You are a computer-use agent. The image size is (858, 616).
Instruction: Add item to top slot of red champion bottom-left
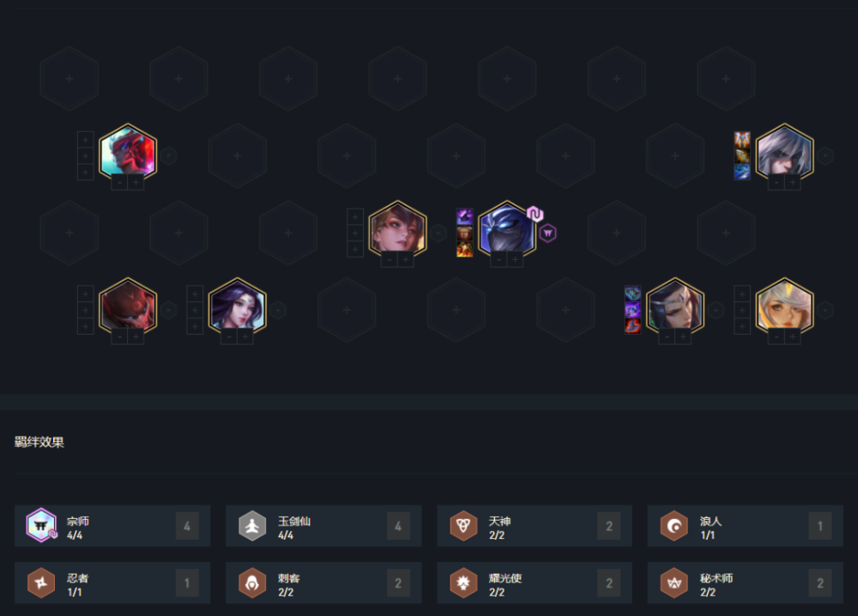click(85, 293)
